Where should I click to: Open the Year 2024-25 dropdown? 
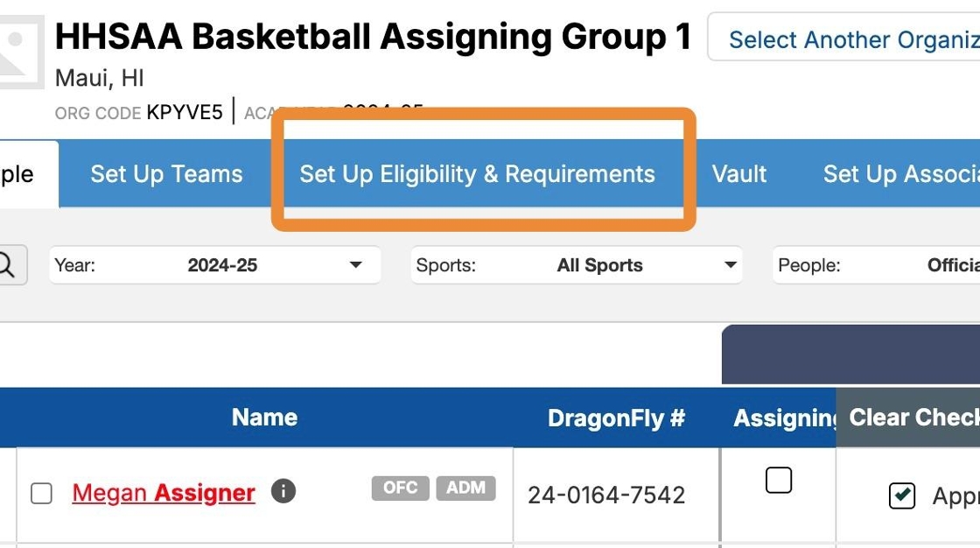pos(215,265)
